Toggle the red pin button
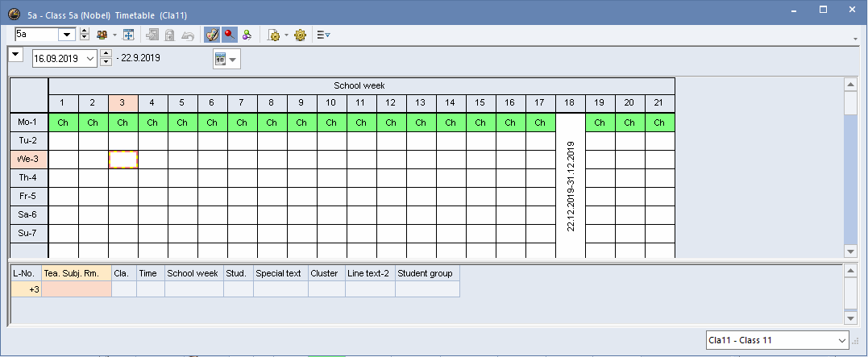868x357 pixels. pos(229,35)
